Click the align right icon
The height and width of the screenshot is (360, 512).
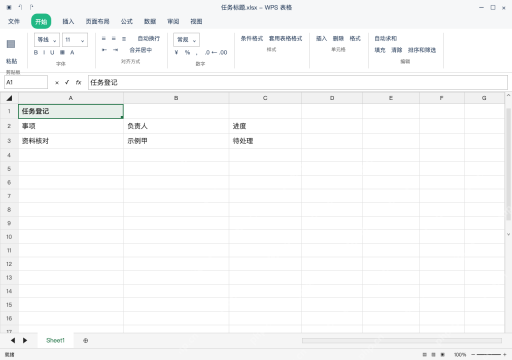click(x=124, y=39)
